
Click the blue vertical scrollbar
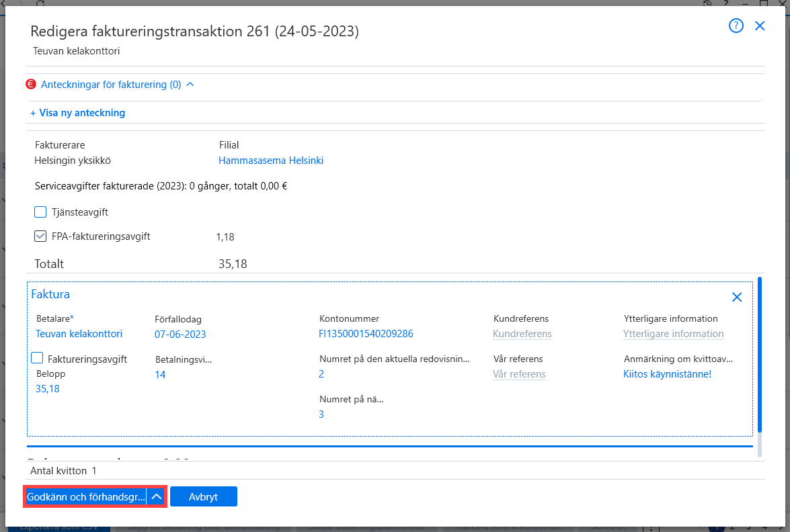pos(760,355)
